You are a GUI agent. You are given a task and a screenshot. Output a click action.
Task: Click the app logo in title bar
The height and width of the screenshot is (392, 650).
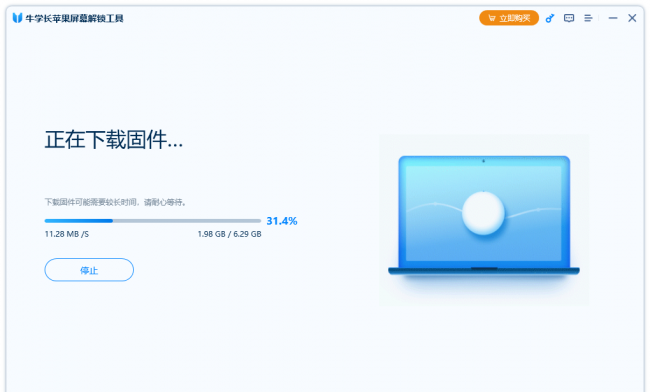coord(17,18)
